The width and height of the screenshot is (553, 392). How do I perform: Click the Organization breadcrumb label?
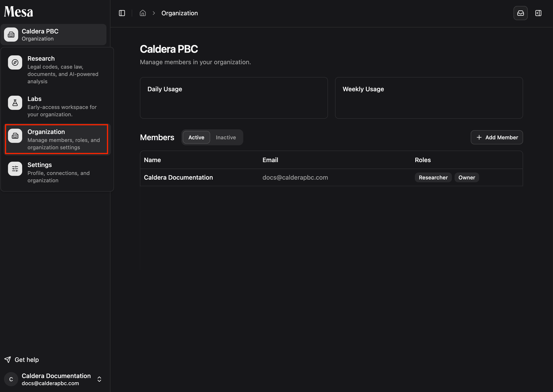[x=180, y=13]
